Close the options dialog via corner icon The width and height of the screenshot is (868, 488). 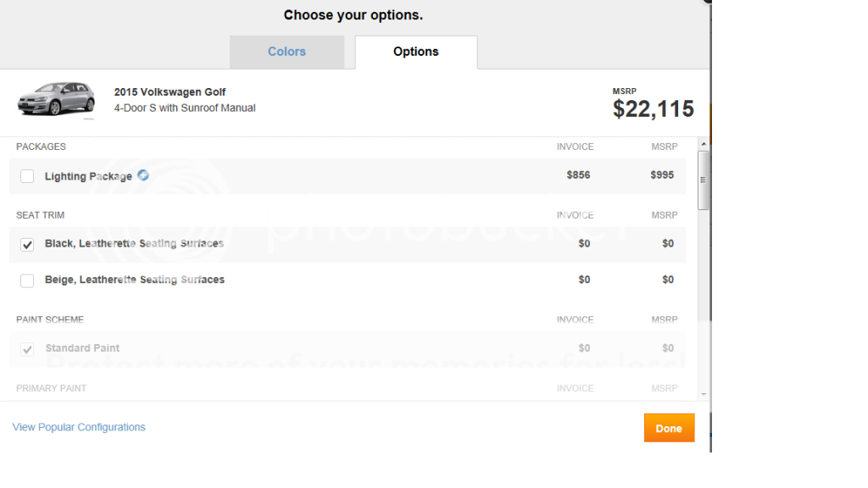[706, 3]
